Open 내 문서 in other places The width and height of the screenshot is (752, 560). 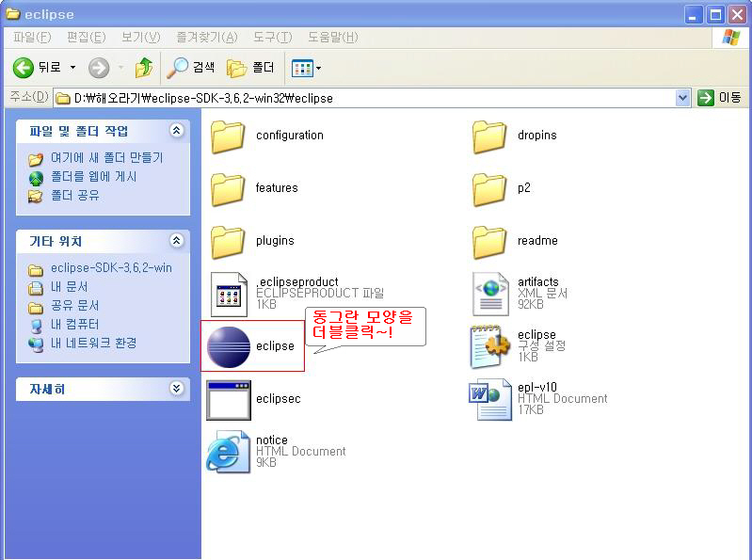pyautogui.click(x=69, y=287)
